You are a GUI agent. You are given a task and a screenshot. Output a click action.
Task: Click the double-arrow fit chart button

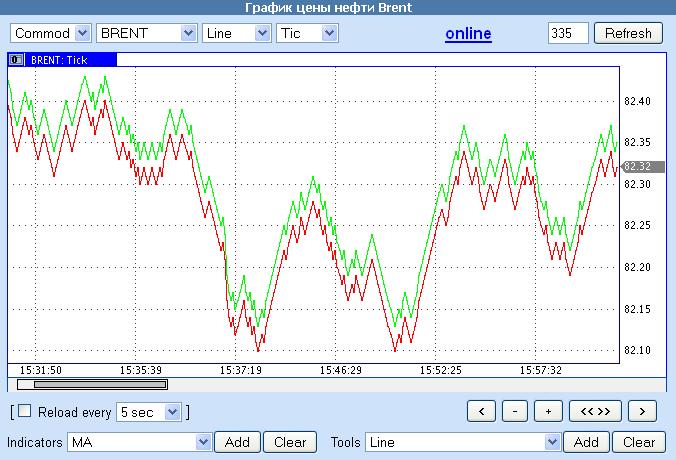[595, 411]
